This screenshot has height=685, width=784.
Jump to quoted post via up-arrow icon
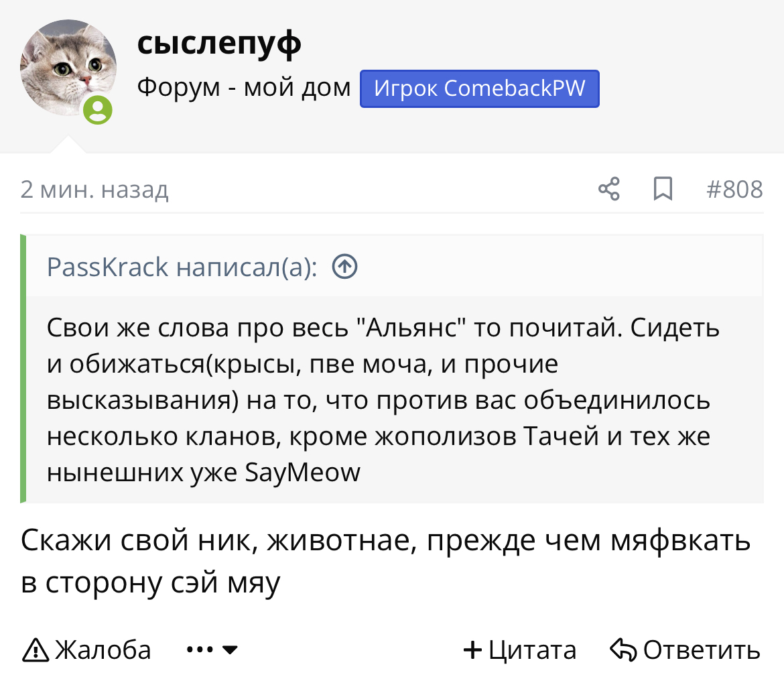(x=345, y=267)
